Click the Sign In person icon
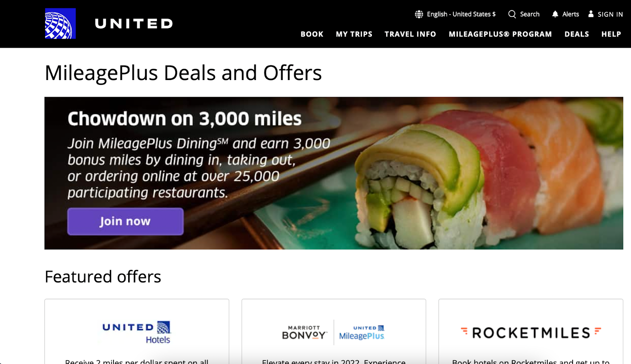This screenshot has height=364, width=631. 591,14
